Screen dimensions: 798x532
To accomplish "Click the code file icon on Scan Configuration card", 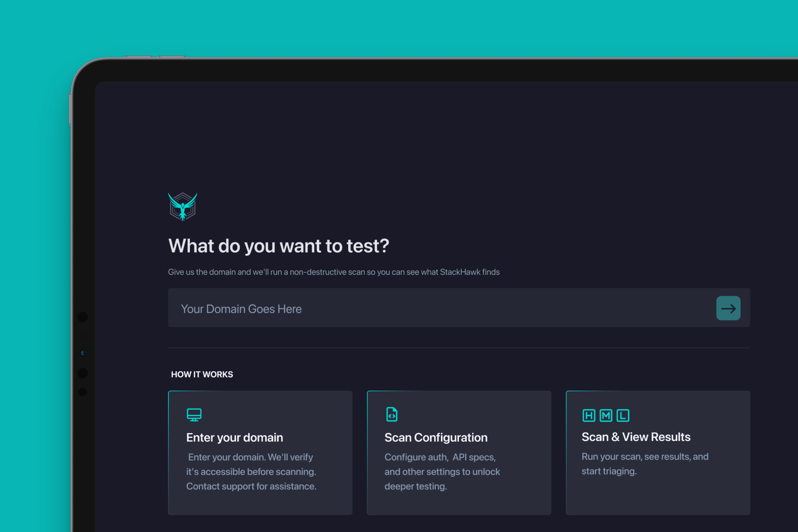I will tap(391, 414).
